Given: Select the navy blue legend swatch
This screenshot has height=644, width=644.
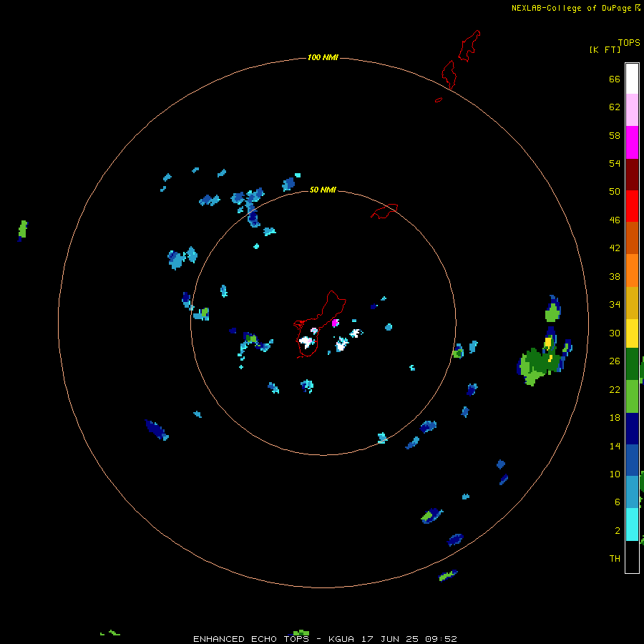Looking at the screenshot, I should pyautogui.click(x=632, y=429).
